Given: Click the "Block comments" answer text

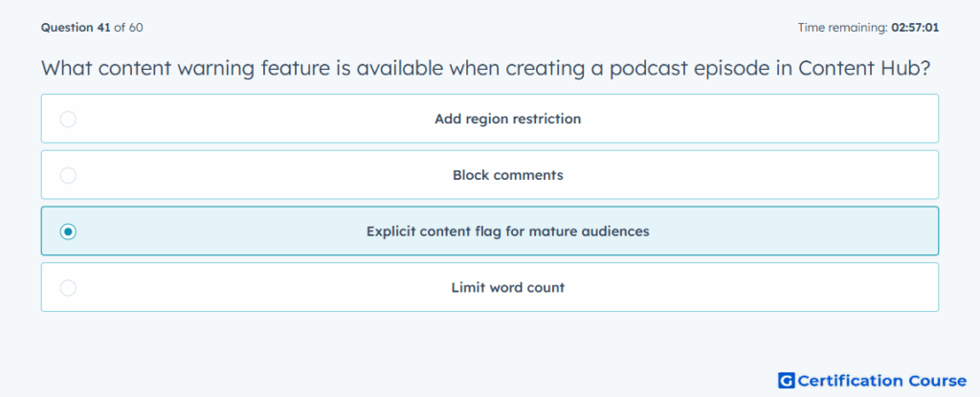Looking at the screenshot, I should (507, 175).
